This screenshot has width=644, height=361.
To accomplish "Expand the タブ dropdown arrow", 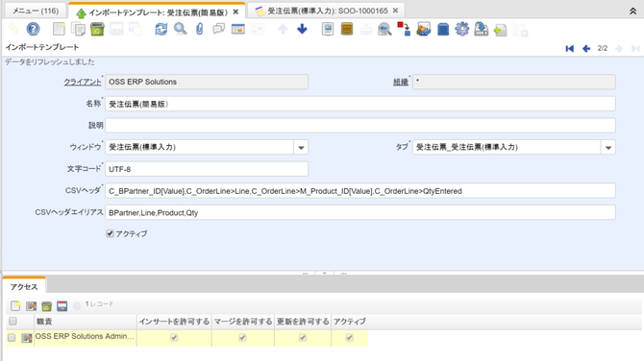I will [x=608, y=147].
